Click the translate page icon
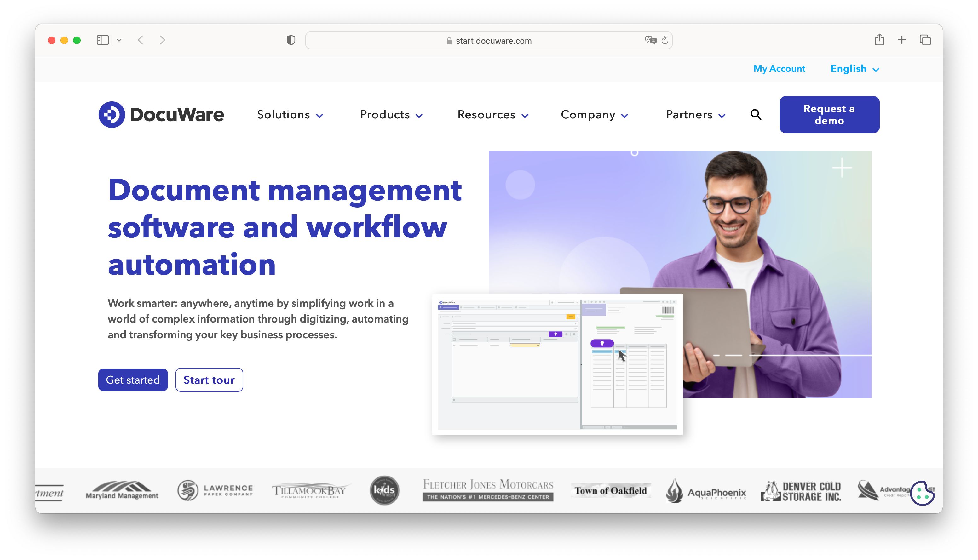 point(650,40)
